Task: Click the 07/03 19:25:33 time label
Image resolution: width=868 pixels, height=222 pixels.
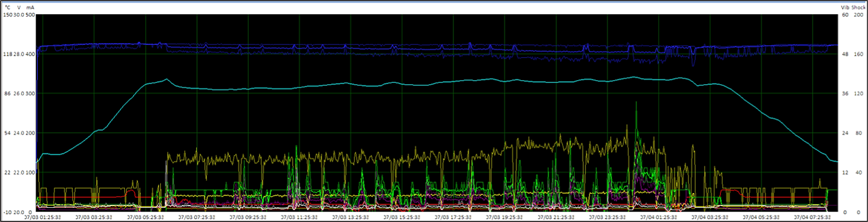Action: tap(504, 217)
